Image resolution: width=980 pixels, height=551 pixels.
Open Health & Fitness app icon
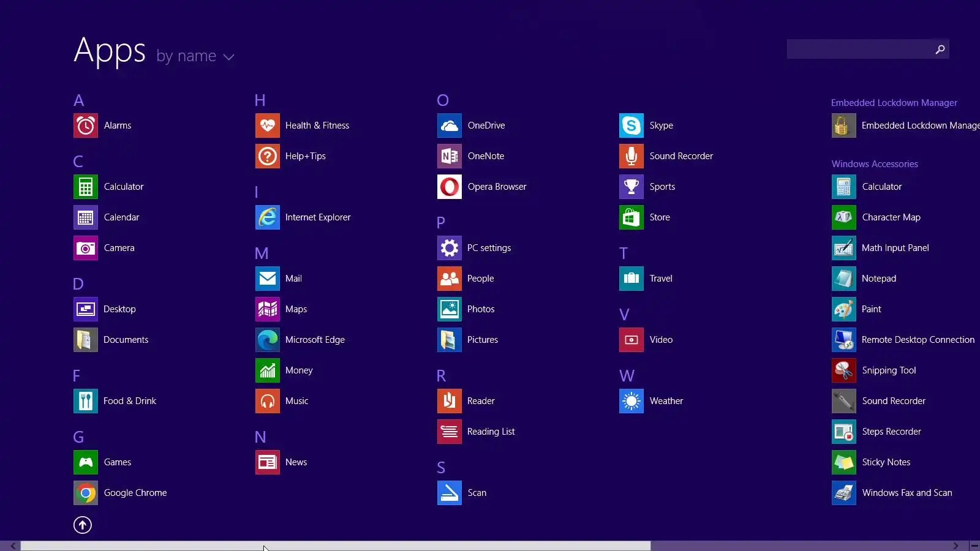(268, 126)
